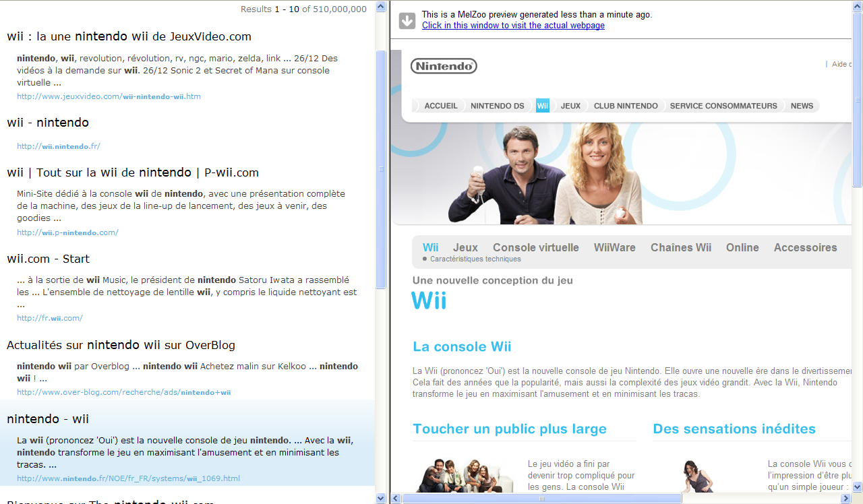Click the P-wii.com 'Mini-Site dédié à la console' snippet
The image size is (863, 504).
coord(181,206)
